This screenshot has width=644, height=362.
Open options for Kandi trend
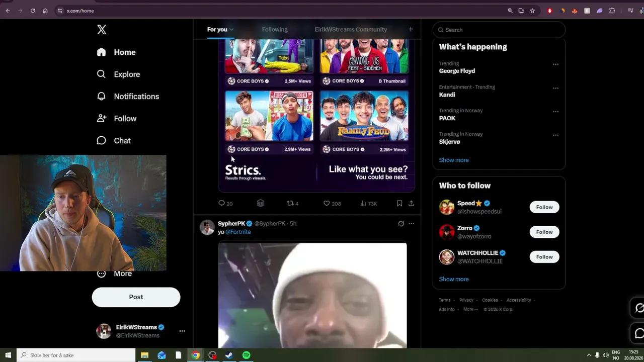555,88
